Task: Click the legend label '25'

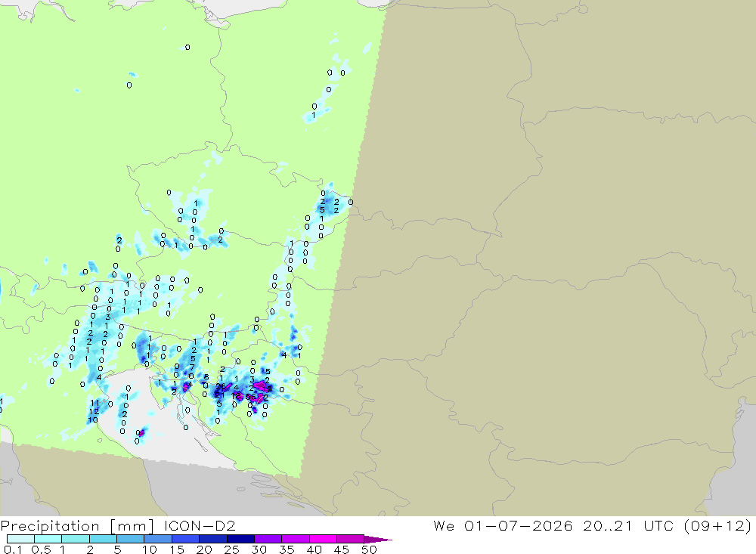Action: [x=232, y=549]
